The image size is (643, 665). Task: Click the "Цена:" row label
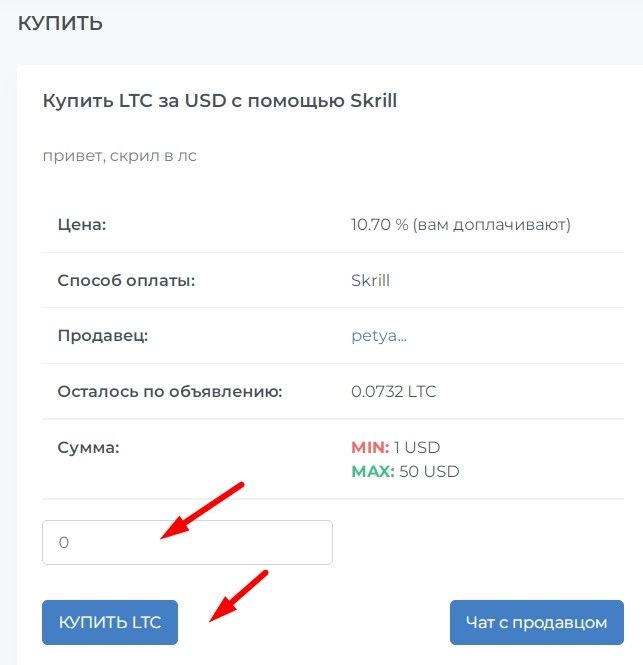[x=82, y=225]
